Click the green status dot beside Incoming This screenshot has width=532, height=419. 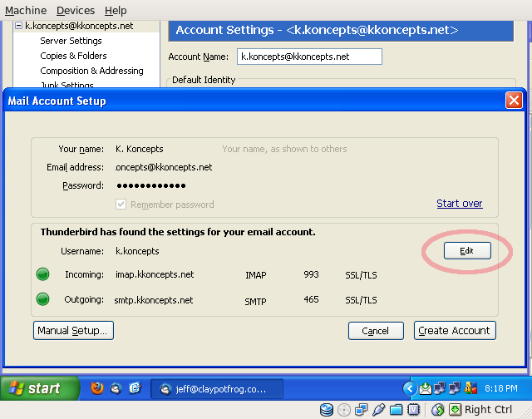coord(42,274)
